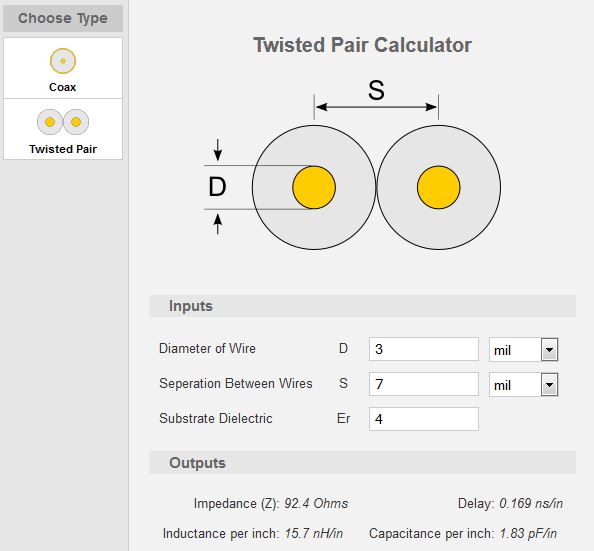Open the Diameter of Wire unit dropdown
594x551 pixels.
pyautogui.click(x=549, y=349)
